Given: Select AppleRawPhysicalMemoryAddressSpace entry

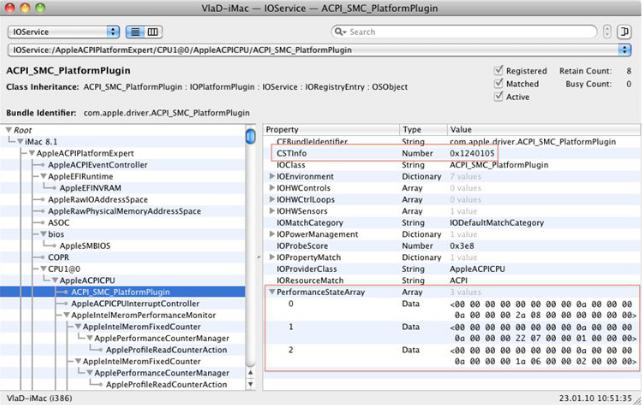Looking at the screenshot, I should coord(124,211).
